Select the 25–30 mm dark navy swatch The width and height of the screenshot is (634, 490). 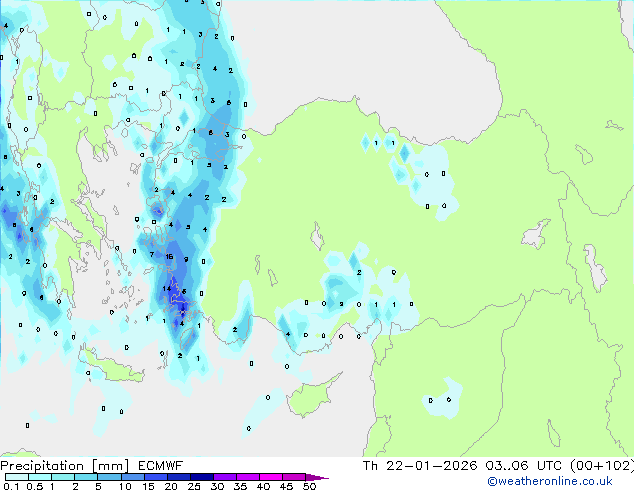tap(201, 477)
